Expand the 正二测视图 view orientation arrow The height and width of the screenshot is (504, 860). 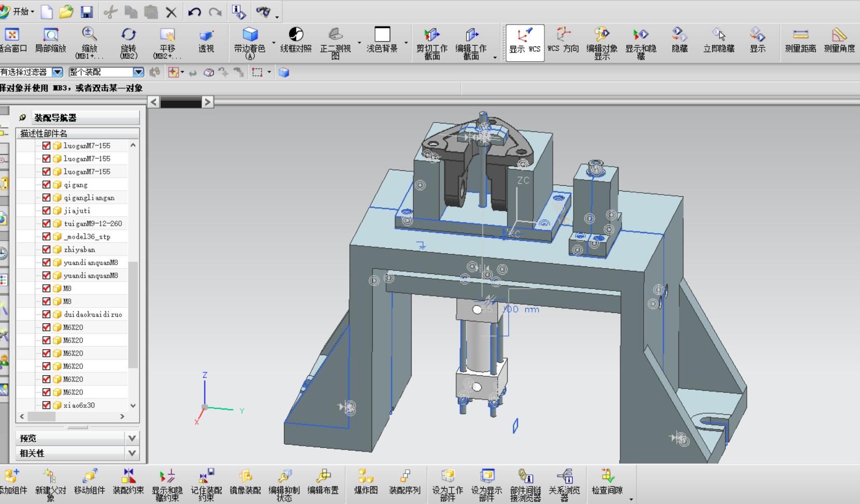[x=359, y=43]
